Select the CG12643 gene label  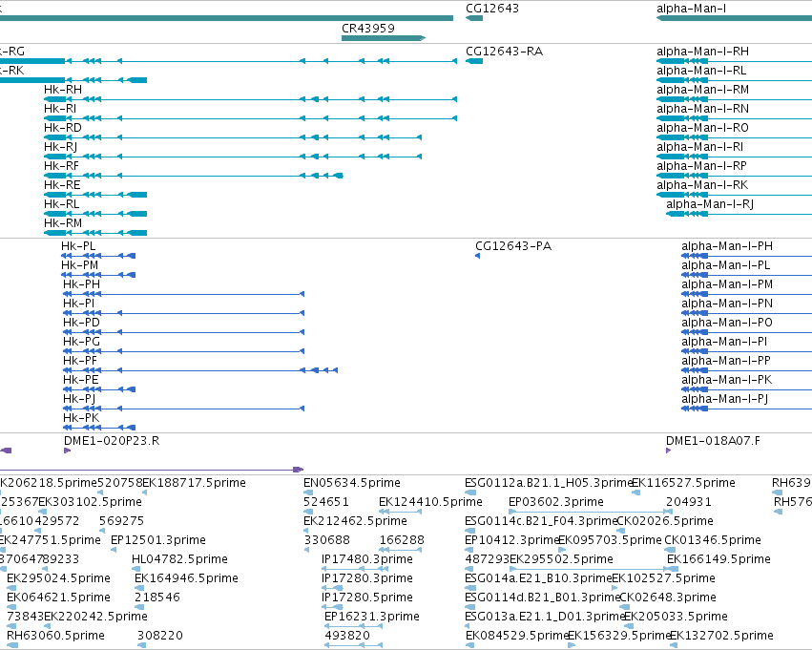[492, 9]
